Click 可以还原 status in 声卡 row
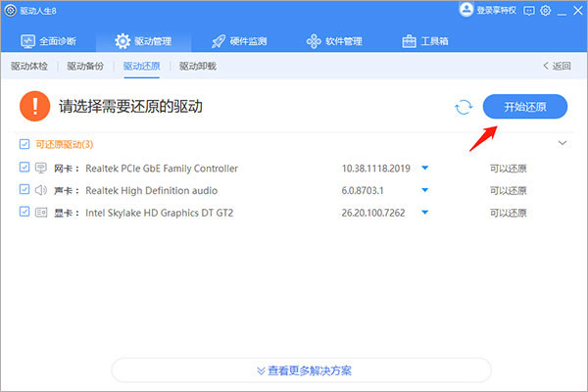Screen dimensions: 588x392 click(x=509, y=191)
